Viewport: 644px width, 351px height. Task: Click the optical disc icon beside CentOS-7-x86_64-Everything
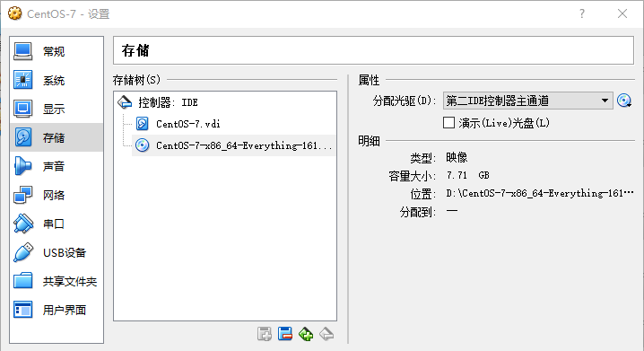142,145
